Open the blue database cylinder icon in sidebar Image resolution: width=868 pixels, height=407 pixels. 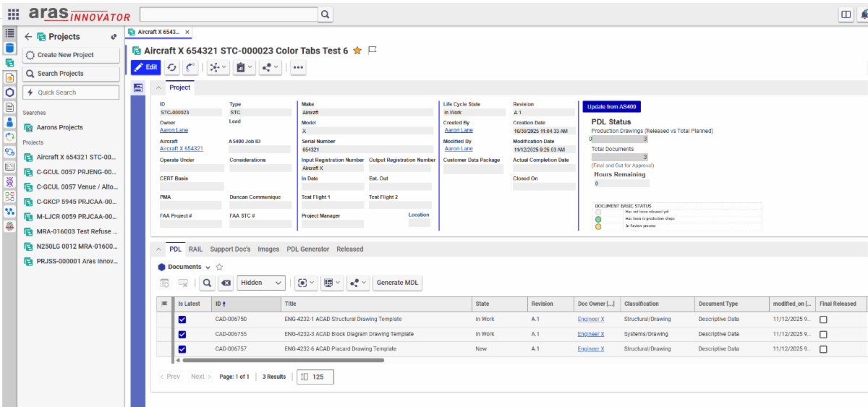point(9,48)
